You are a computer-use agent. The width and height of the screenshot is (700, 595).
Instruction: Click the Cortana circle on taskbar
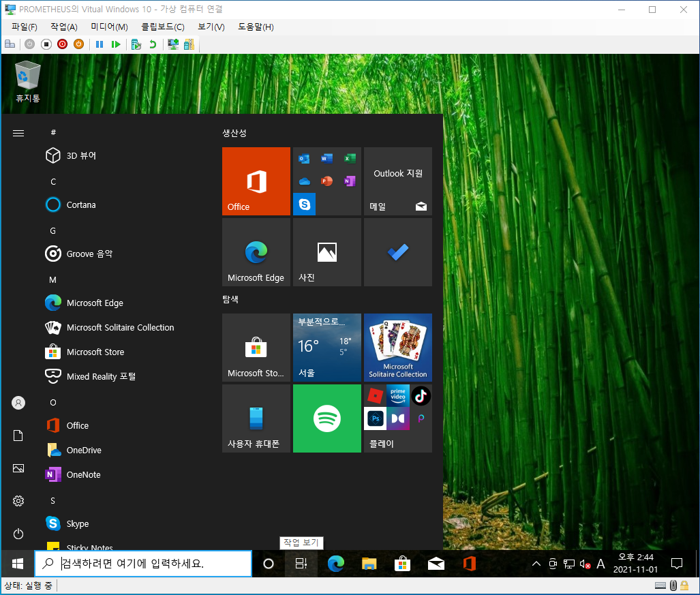(269, 564)
